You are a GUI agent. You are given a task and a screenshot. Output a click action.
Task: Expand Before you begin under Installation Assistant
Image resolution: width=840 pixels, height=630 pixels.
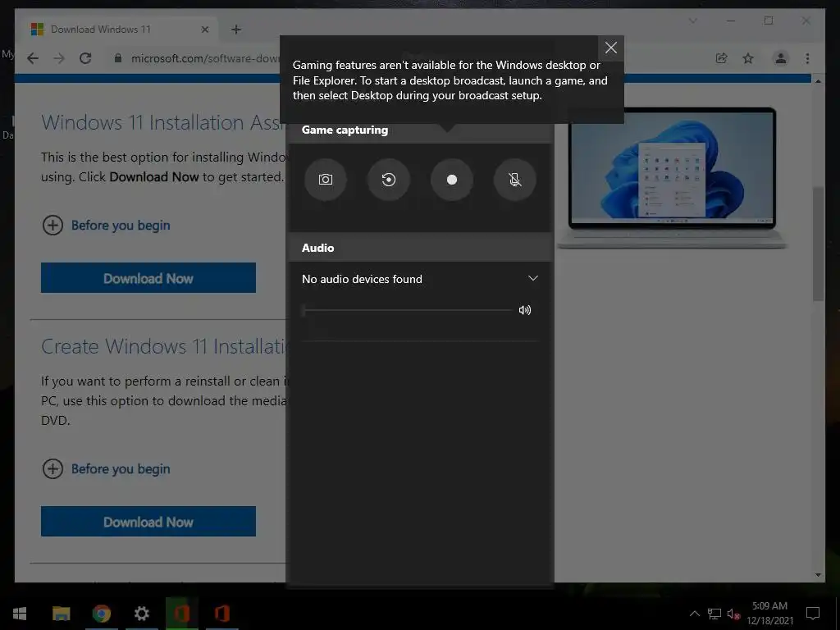point(106,226)
